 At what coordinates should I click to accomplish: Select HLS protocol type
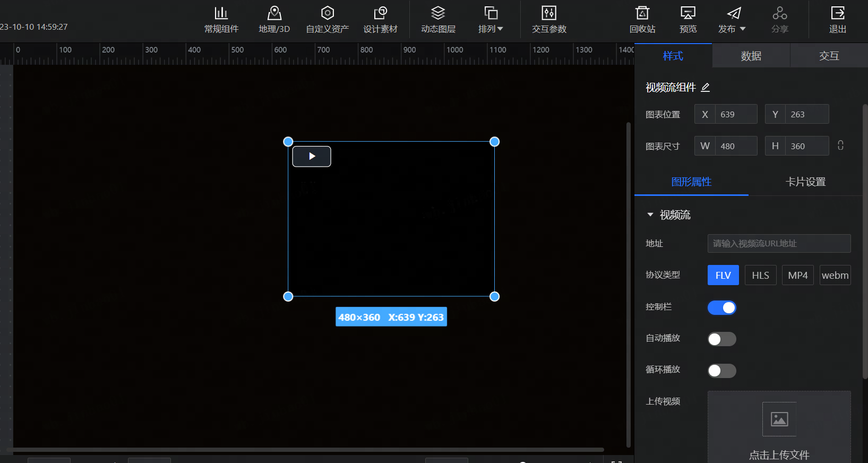[x=760, y=275]
